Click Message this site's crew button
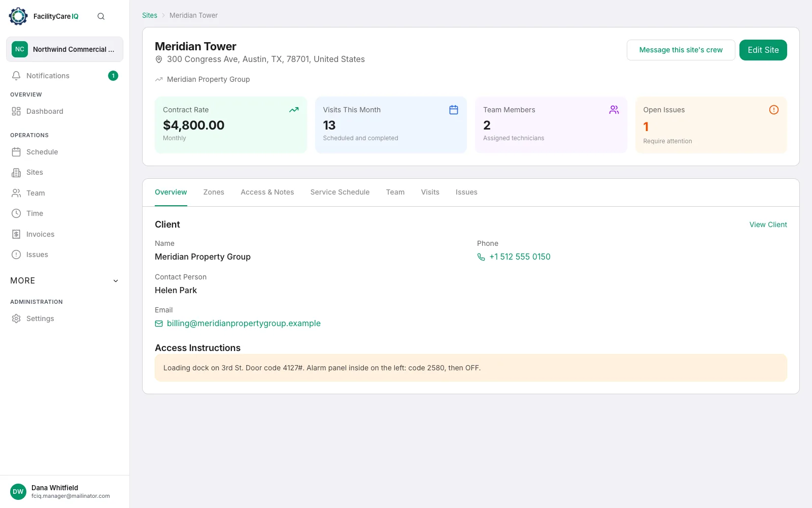The image size is (812, 508). (x=681, y=50)
